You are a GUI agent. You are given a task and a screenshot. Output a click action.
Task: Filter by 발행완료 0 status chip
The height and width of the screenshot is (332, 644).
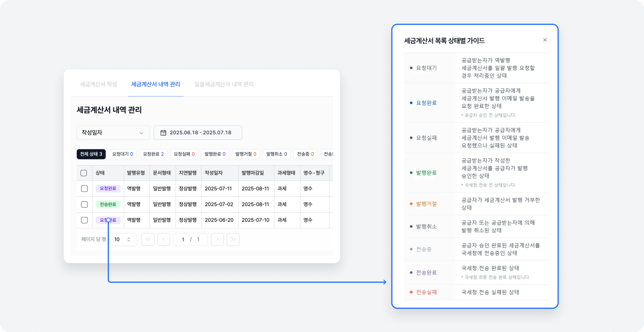click(x=215, y=154)
